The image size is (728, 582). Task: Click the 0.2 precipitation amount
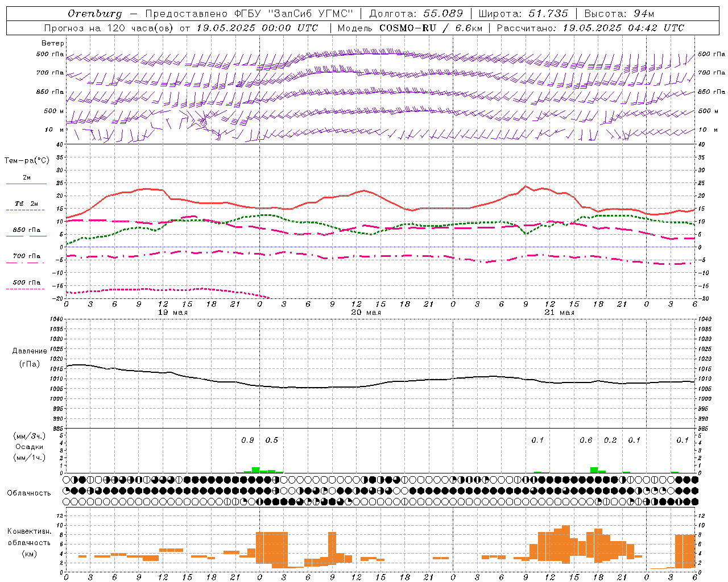click(610, 440)
